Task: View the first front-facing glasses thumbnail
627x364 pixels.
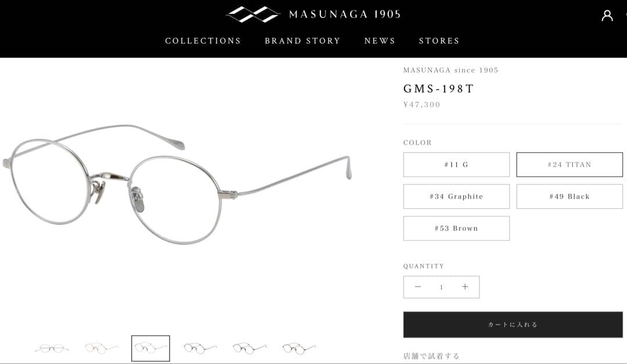Action: [52, 348]
